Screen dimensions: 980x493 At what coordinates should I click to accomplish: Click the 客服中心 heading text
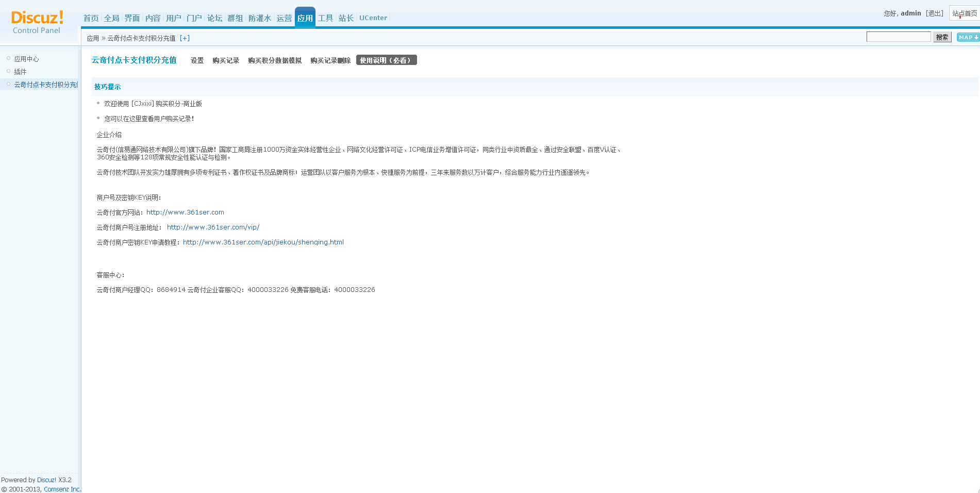(x=111, y=275)
